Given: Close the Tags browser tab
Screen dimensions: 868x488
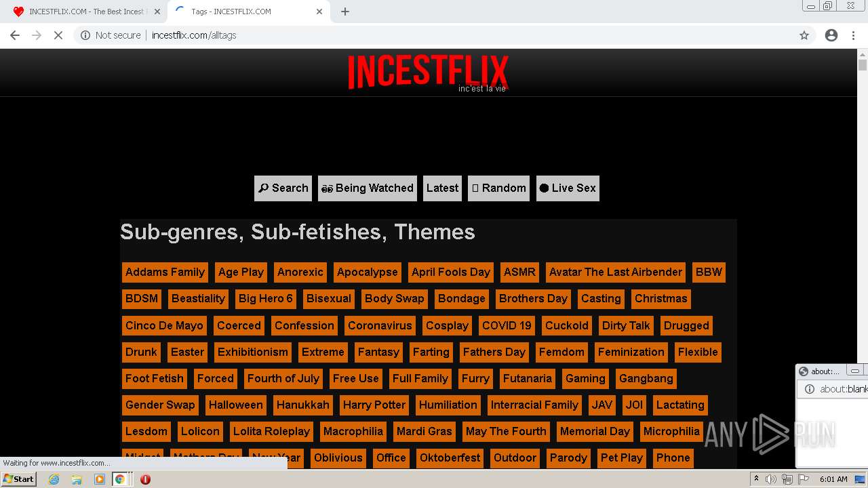Looking at the screenshot, I should [319, 12].
